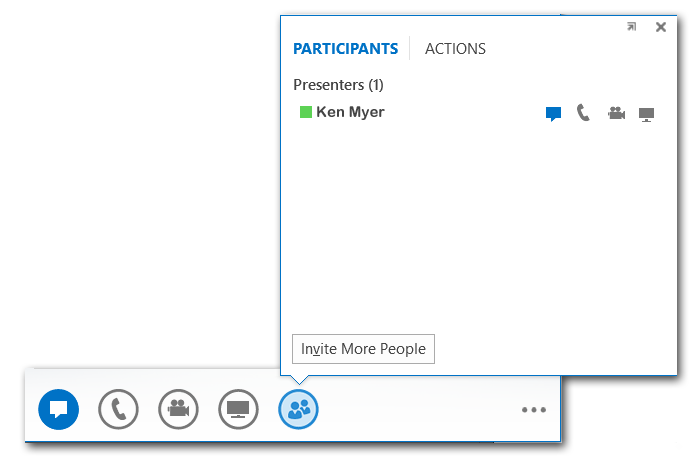The height and width of the screenshot is (465, 693).
Task: Click empty space on the conversation bar
Action: pos(420,410)
